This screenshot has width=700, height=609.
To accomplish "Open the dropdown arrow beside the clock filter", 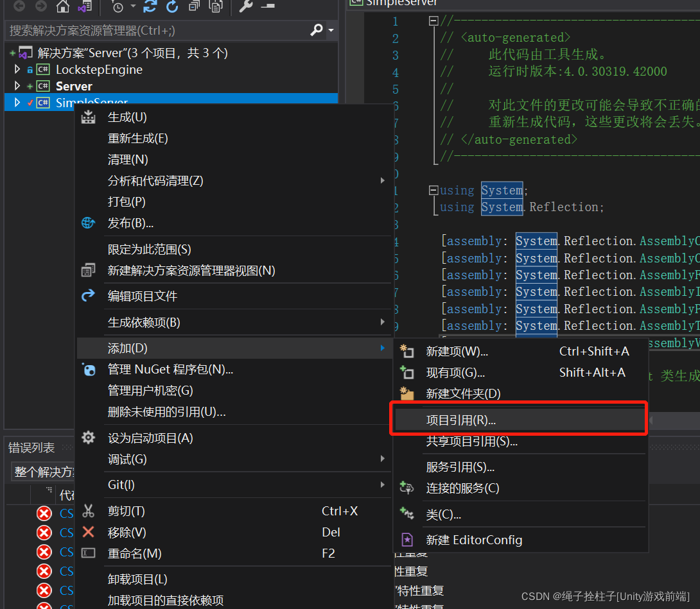I will click(133, 6).
